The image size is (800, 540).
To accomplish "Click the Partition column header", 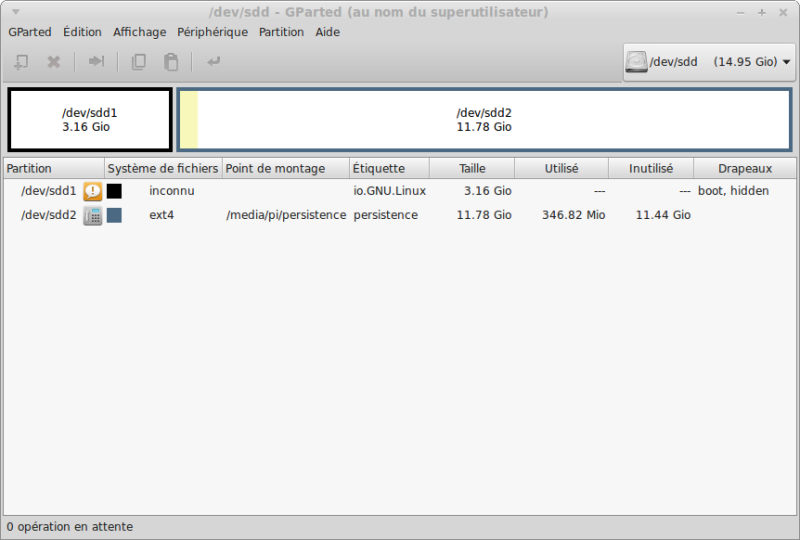I will click(54, 168).
